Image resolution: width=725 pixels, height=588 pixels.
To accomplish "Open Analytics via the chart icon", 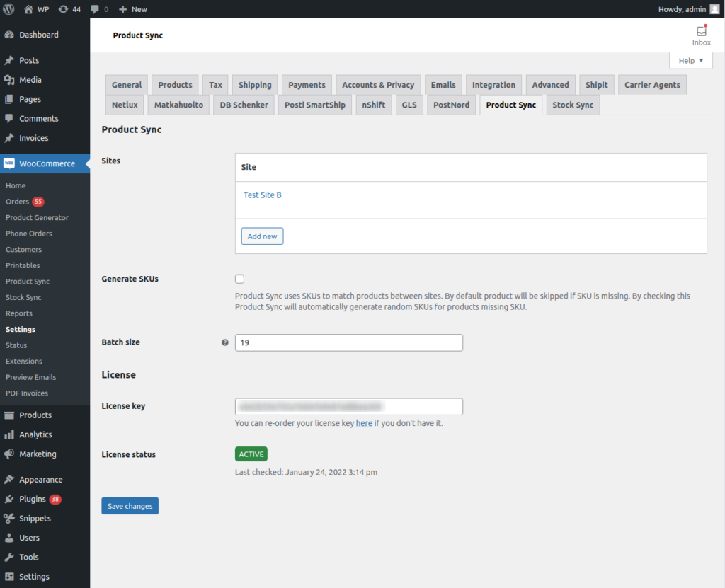I will point(10,434).
